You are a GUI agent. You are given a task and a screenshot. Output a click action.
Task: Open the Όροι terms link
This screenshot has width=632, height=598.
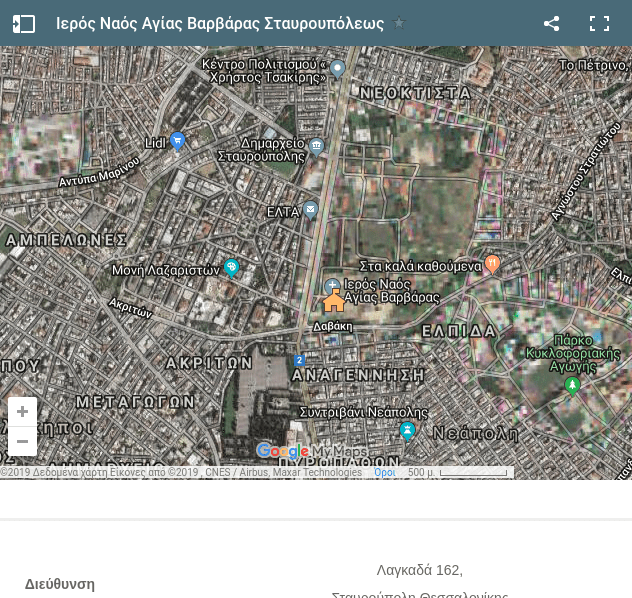[x=384, y=473]
